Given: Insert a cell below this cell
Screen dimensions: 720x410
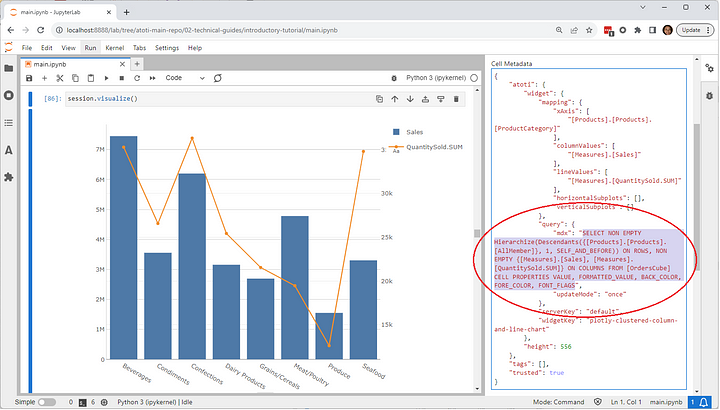Looking at the screenshot, I should point(441,99).
